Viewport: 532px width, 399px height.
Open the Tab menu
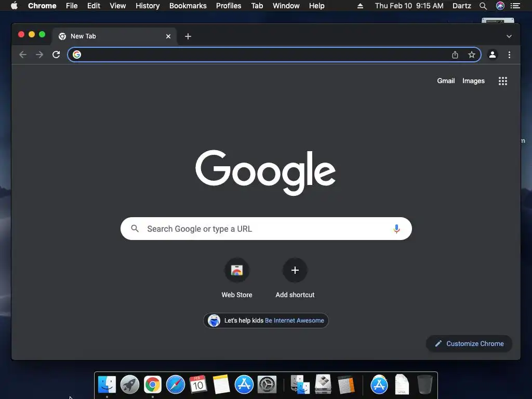click(x=257, y=6)
